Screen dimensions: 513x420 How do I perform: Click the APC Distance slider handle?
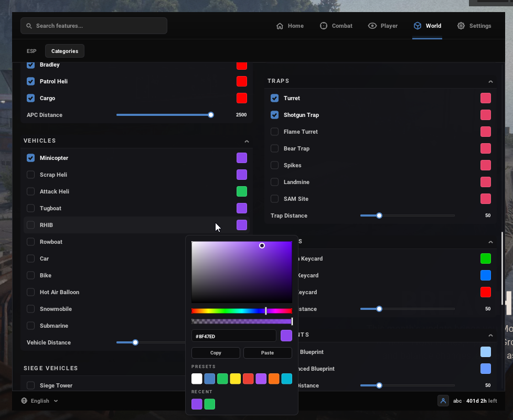[x=211, y=115]
